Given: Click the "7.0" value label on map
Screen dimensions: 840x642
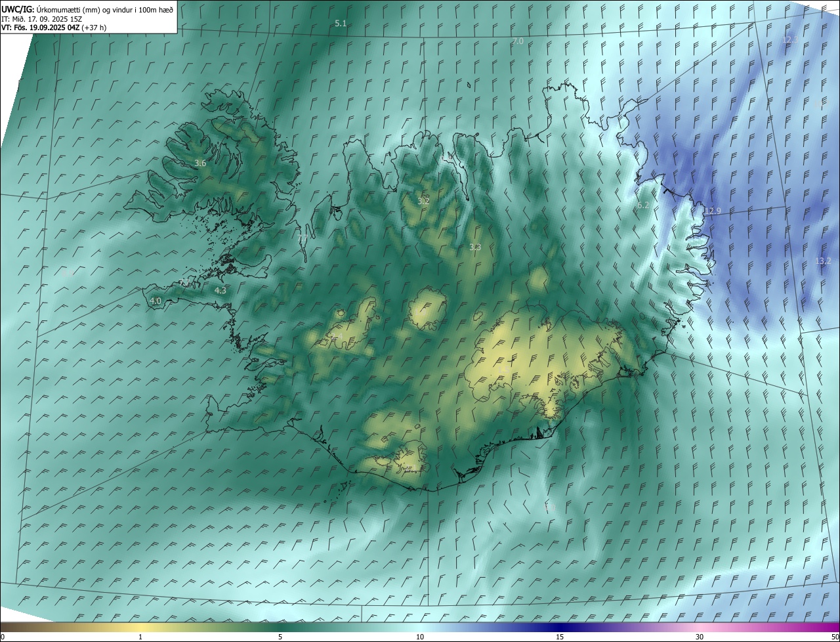Looking at the screenshot, I should pos(518,41).
